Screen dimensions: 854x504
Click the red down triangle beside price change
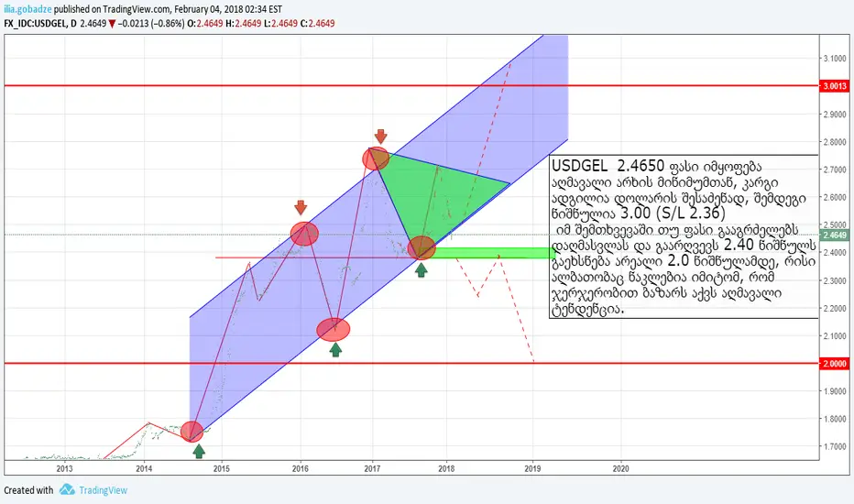(x=112, y=24)
